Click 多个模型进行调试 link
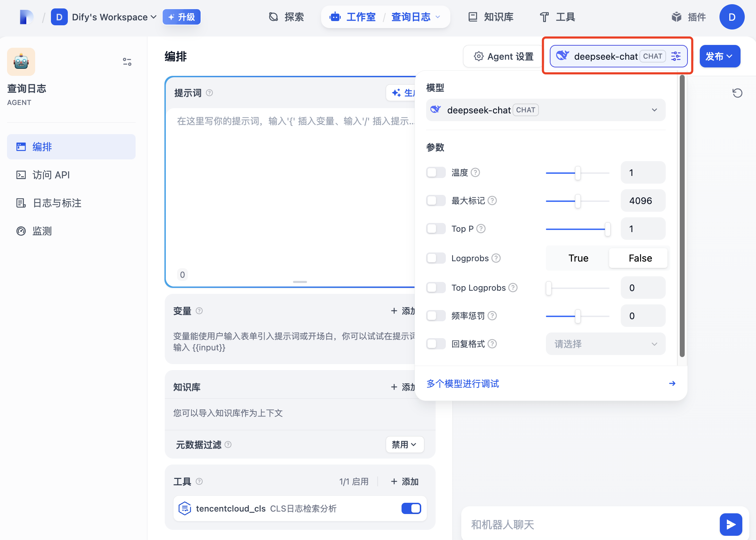This screenshot has height=540, width=756. click(x=463, y=383)
